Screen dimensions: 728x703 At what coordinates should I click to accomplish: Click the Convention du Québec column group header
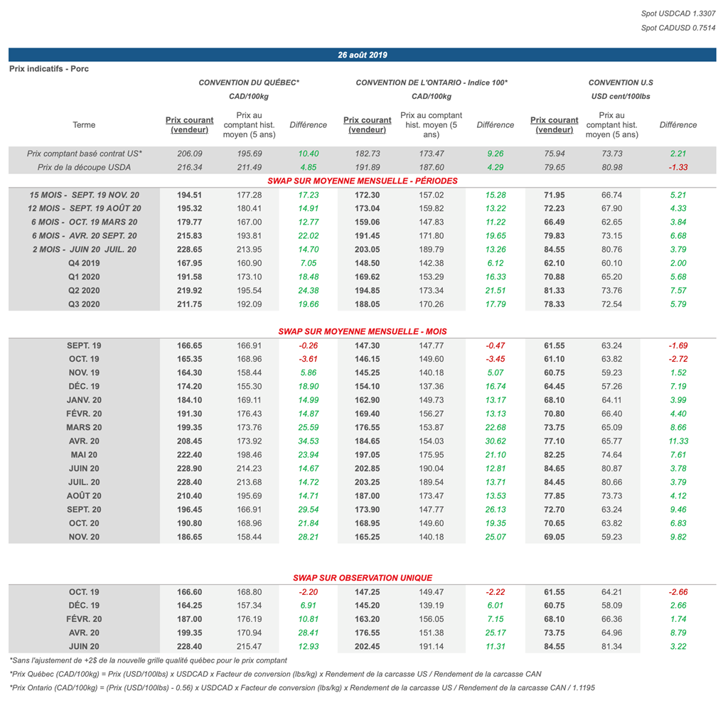pyautogui.click(x=249, y=83)
